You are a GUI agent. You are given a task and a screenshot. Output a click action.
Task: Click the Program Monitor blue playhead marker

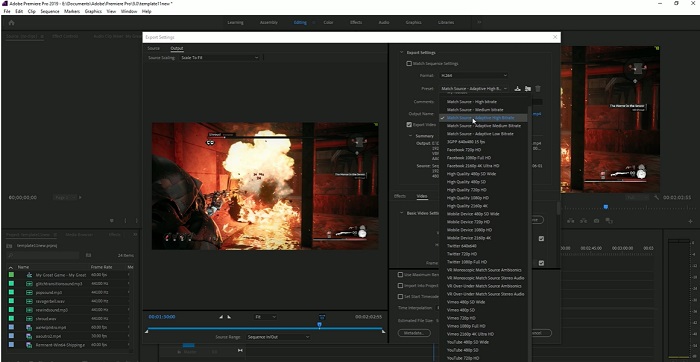(x=606, y=207)
